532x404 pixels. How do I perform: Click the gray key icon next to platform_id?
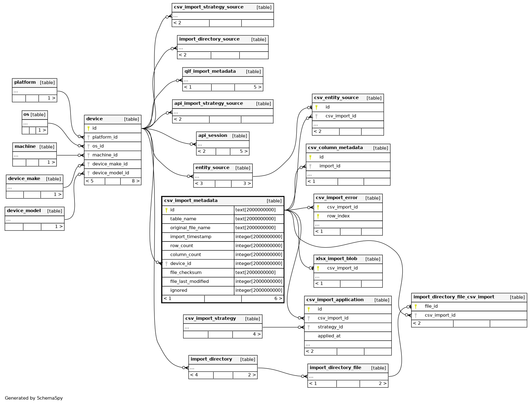tap(89, 137)
